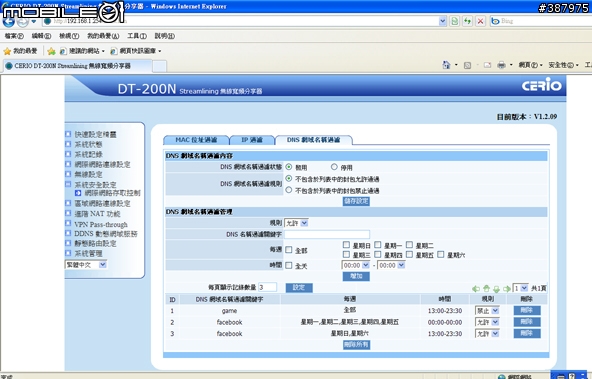The image size is (592, 379).
Task: Click the red X stop loading icon
Action: 480,21
